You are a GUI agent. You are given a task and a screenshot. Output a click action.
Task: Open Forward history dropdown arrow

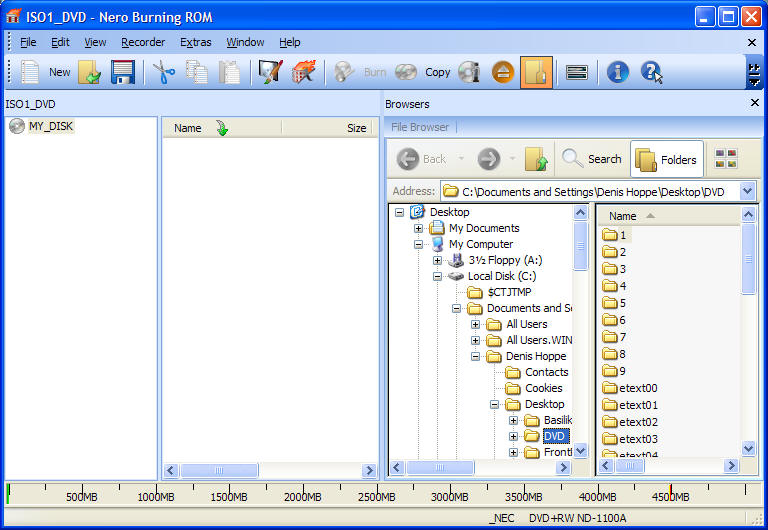(512, 158)
